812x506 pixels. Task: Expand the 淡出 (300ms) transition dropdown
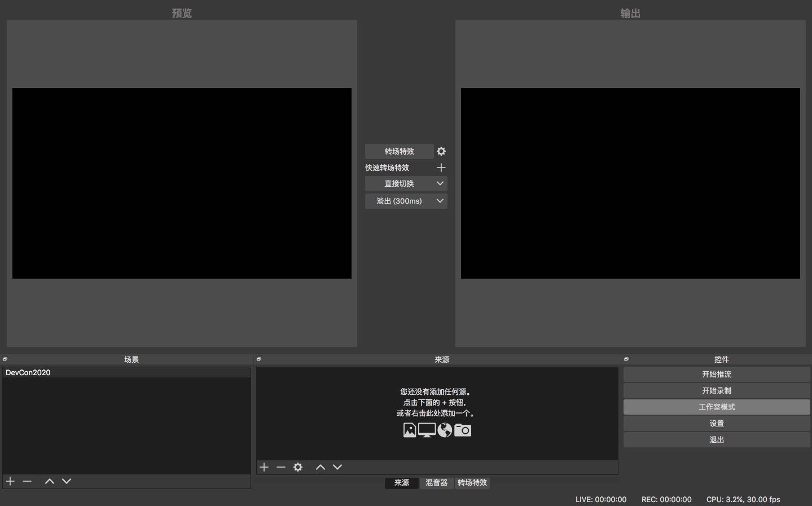(x=440, y=201)
